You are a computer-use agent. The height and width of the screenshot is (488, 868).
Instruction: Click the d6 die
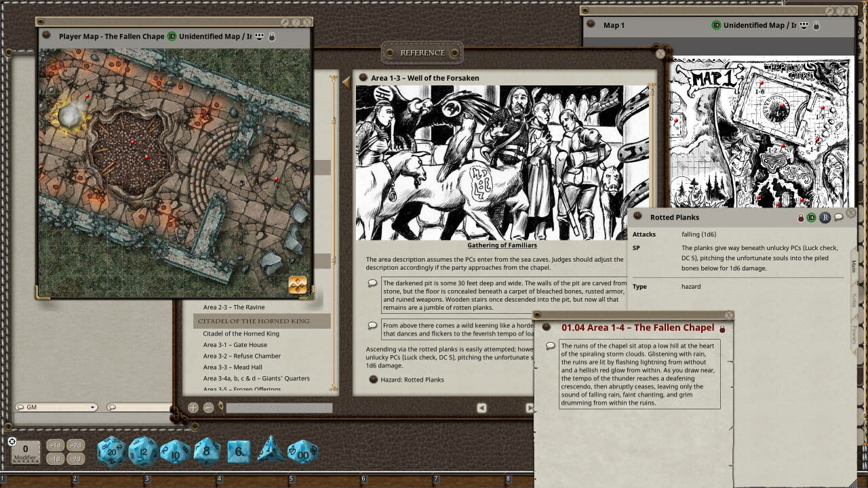pos(239,451)
